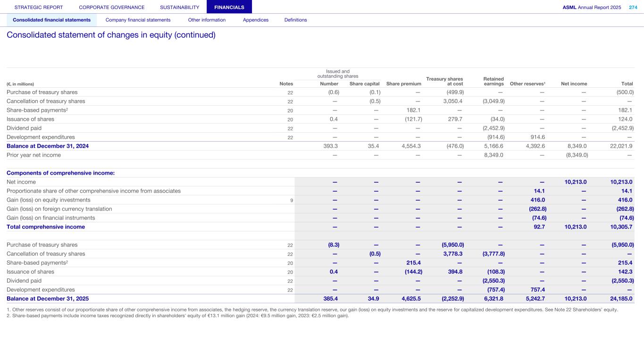Click page number 274
644x363 pixels.
click(x=633, y=8)
